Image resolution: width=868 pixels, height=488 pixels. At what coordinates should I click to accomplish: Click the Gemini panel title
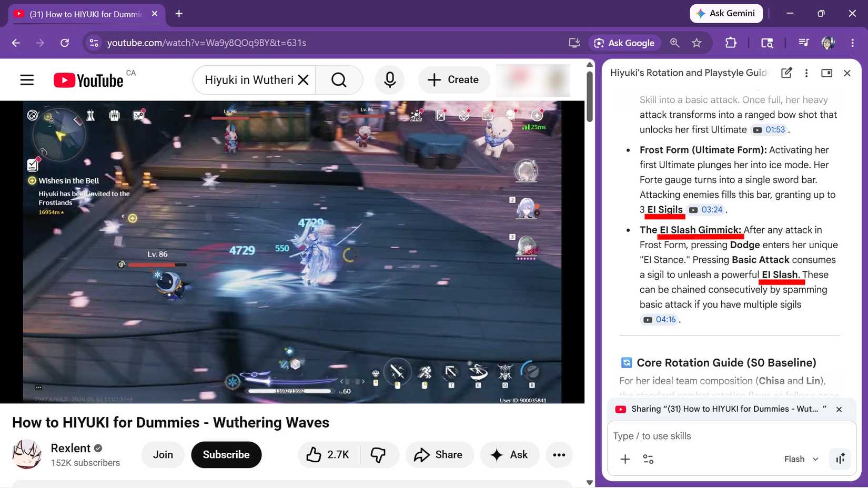[689, 73]
